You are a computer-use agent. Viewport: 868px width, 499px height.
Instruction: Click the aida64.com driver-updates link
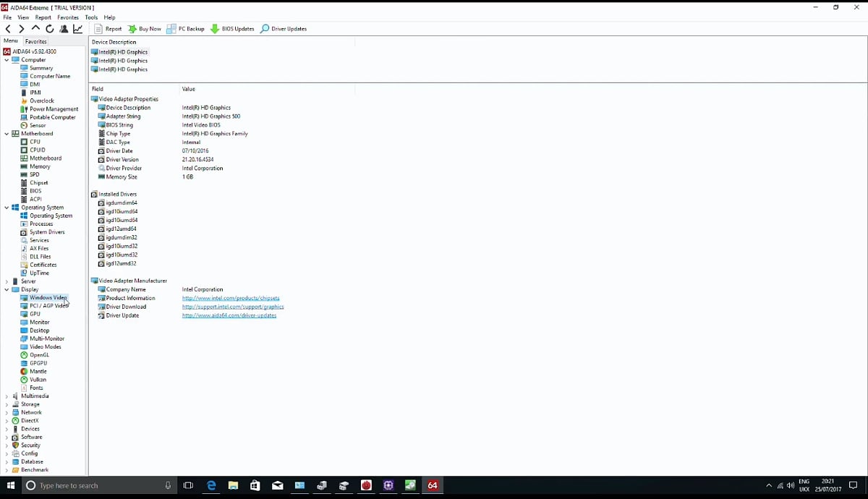pos(230,315)
